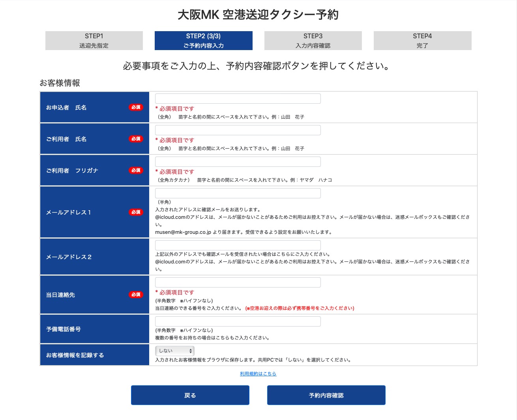Go to STEP1 送迎先指定 tab

(94, 41)
